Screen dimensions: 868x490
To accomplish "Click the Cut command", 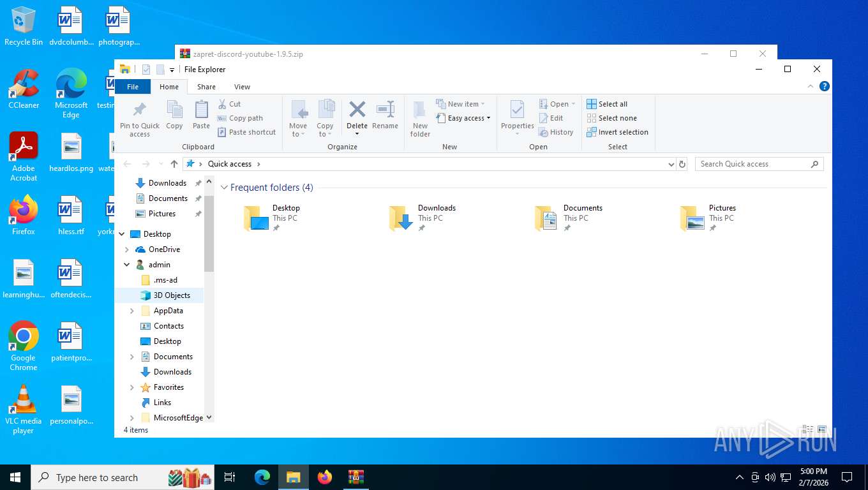I will [x=230, y=104].
